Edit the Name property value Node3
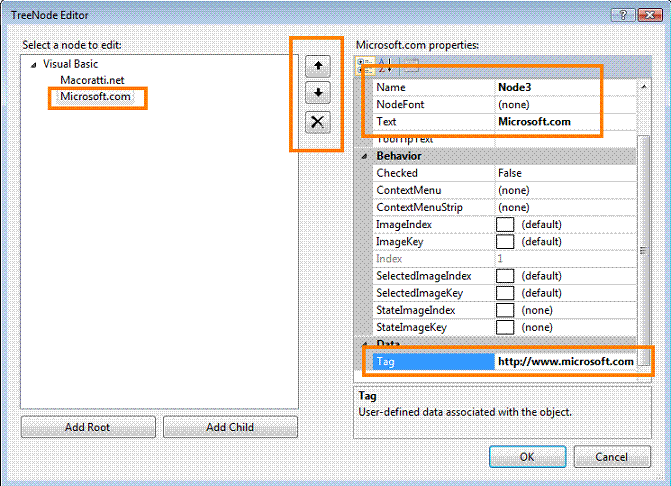The image size is (671, 486). 565,87
